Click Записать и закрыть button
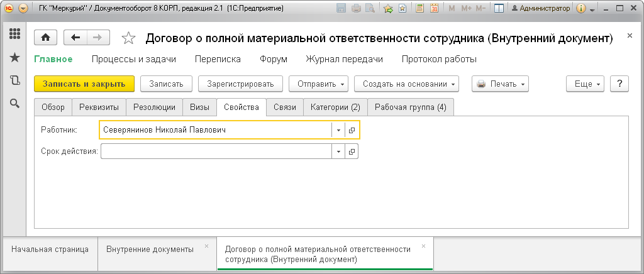Screen dimensions: 644x274 click(84, 84)
